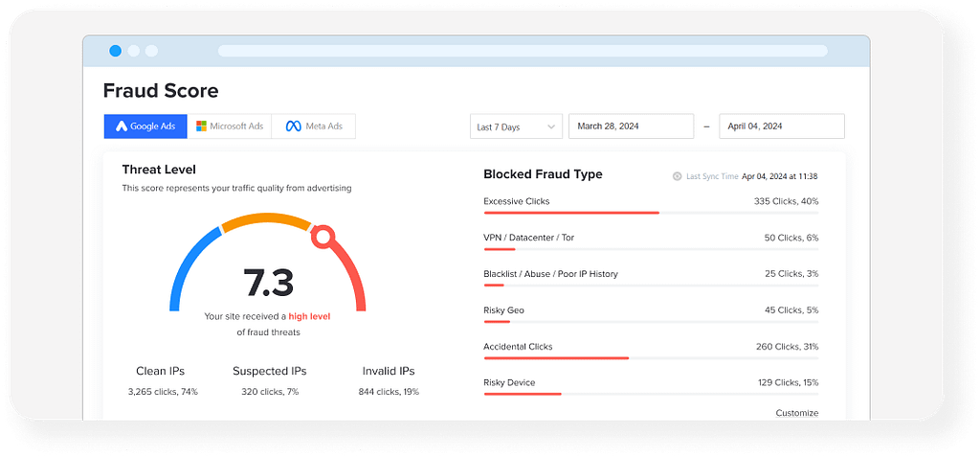Click the 'high level' red text
980x457 pixels.
pos(309,317)
